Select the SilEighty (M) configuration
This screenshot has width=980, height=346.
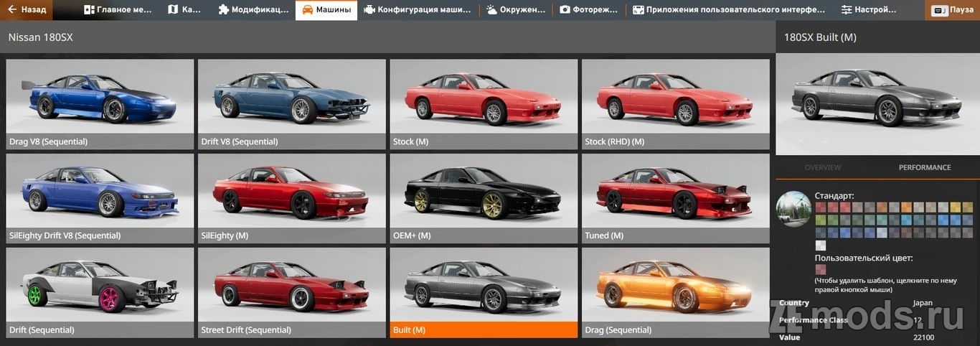pyautogui.click(x=292, y=198)
